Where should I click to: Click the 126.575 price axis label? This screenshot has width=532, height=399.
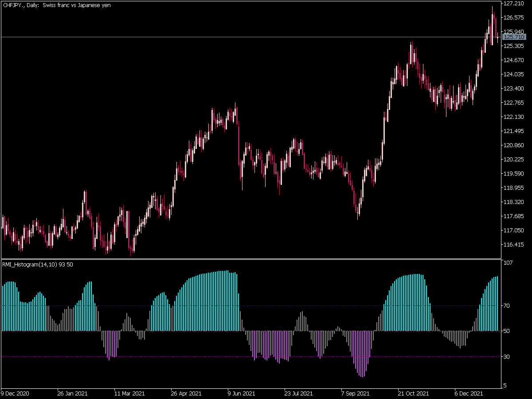click(514, 18)
